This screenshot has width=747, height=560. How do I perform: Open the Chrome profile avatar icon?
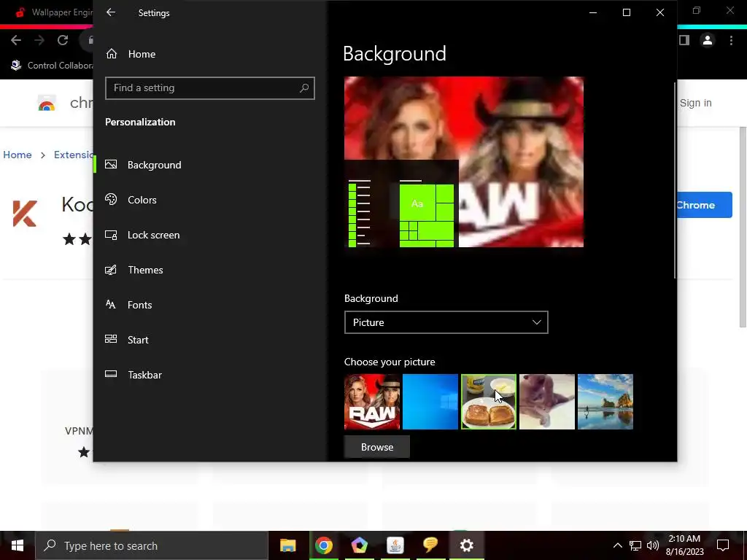tap(708, 41)
